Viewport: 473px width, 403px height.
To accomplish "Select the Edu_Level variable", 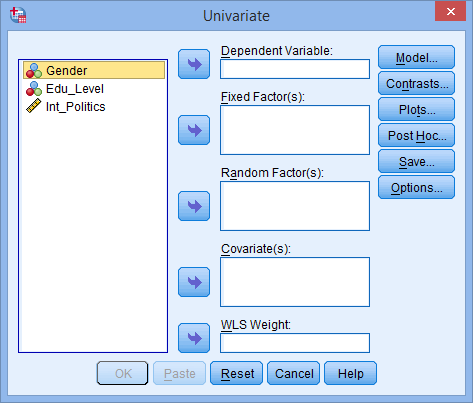I will click(x=75, y=89).
